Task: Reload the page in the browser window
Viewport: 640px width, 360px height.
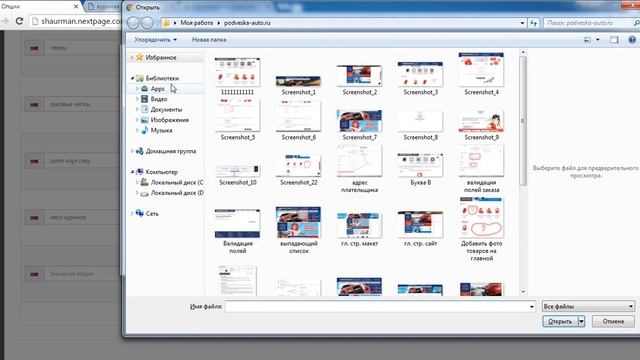Action: 19,21
